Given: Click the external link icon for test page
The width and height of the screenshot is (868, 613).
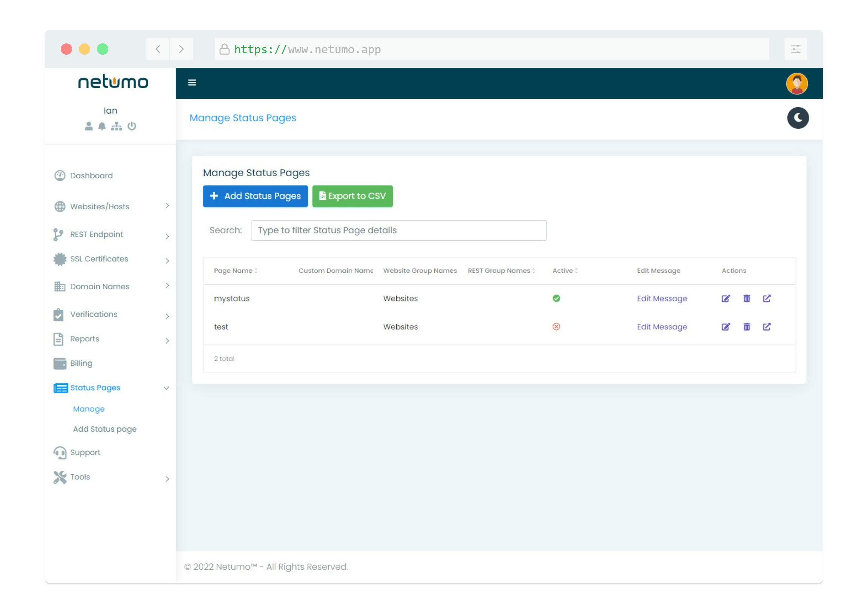Looking at the screenshot, I should pos(767,326).
